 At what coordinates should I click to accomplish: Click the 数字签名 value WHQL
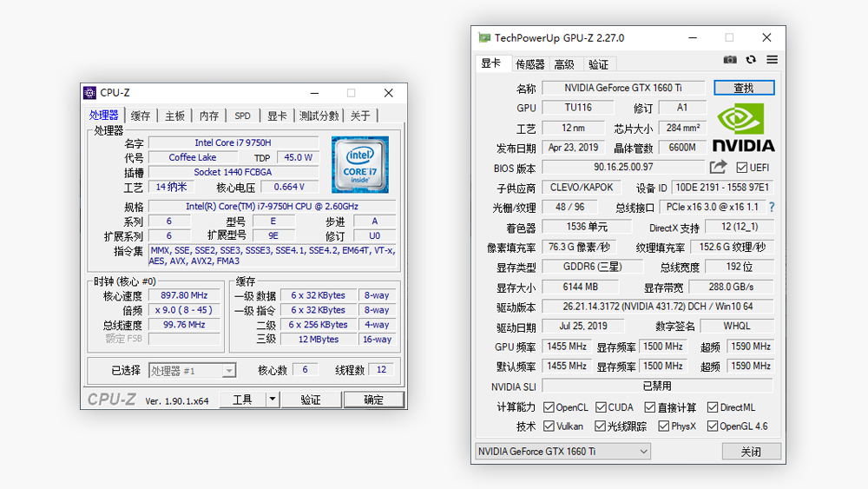click(x=737, y=326)
